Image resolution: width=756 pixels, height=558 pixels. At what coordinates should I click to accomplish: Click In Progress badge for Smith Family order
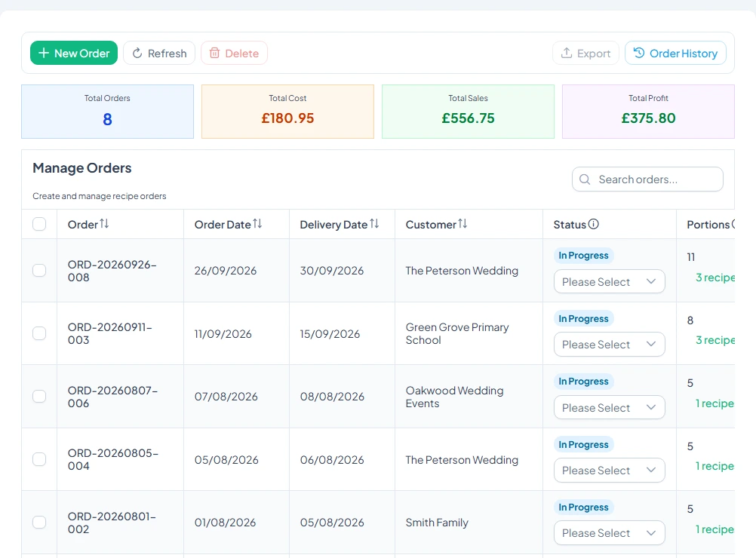click(583, 507)
